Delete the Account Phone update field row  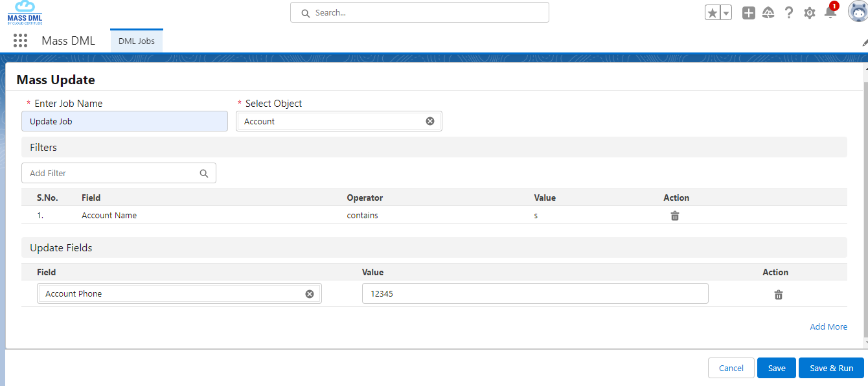(778, 295)
